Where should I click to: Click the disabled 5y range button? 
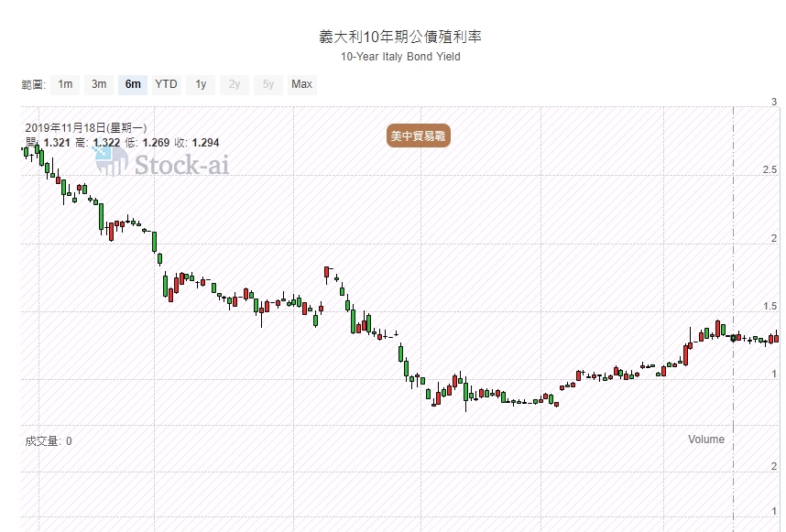click(x=267, y=84)
